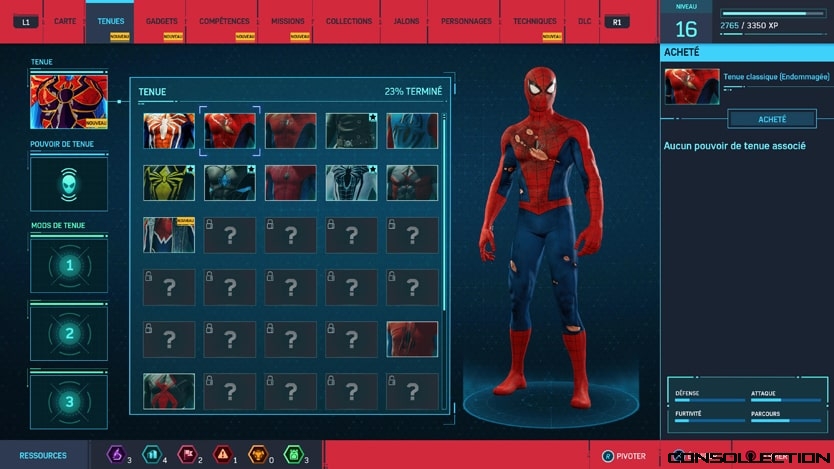Viewport: 834px width, 469px height.
Task: Open the equipped TENUE thumbnail on the left
Action: tap(69, 102)
